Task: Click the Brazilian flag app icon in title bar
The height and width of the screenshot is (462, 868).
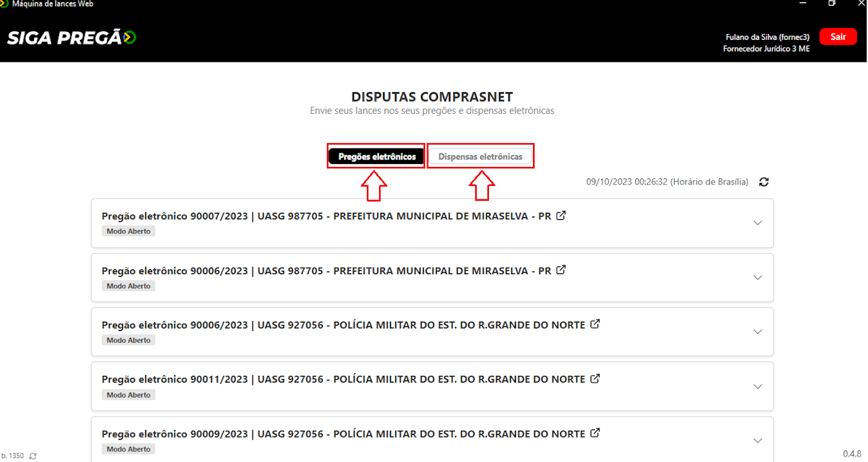Action: point(3,3)
